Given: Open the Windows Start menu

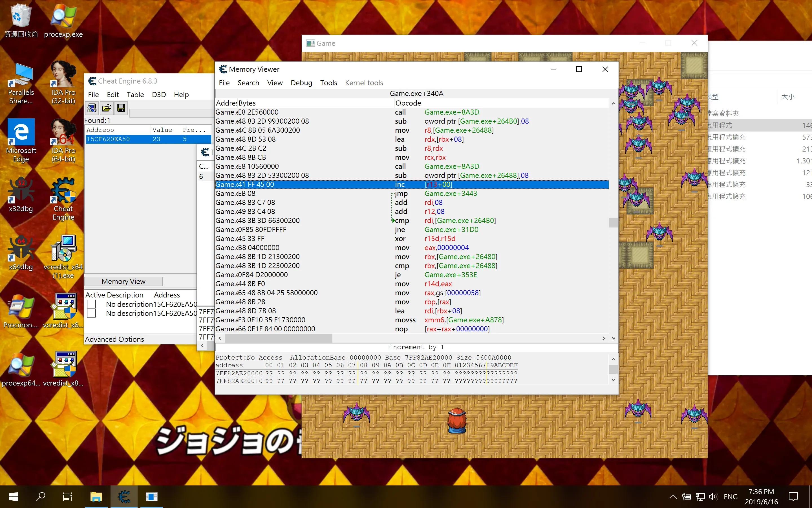Looking at the screenshot, I should click(x=14, y=497).
